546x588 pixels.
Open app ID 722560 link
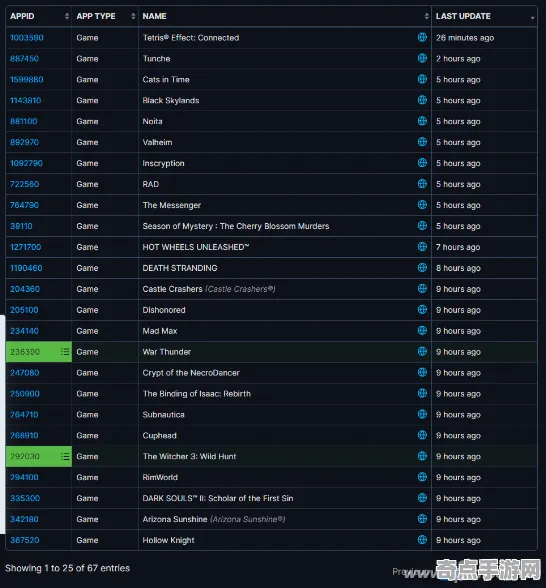[24, 184]
